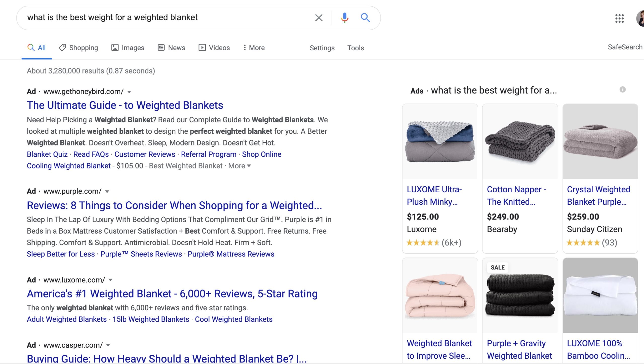The width and height of the screenshot is (644, 364).
Task: Open America's #1 Weighted Blanket ad title
Action: click(172, 294)
